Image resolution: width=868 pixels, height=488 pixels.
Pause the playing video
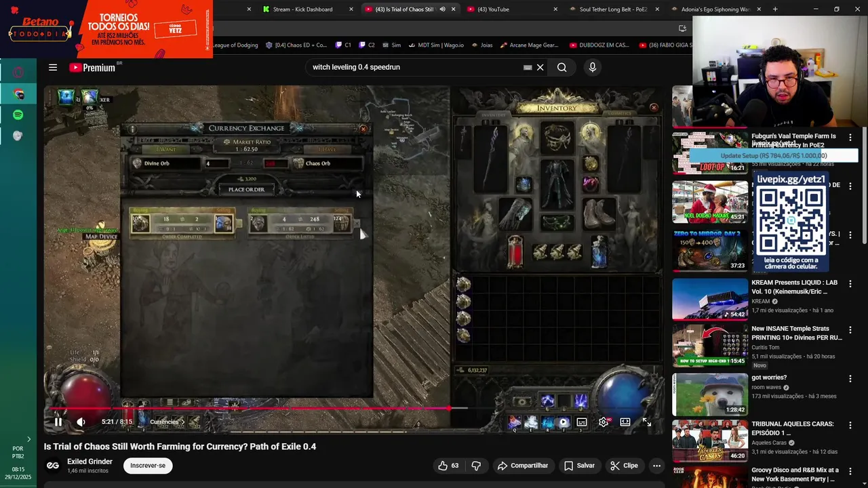(58, 422)
